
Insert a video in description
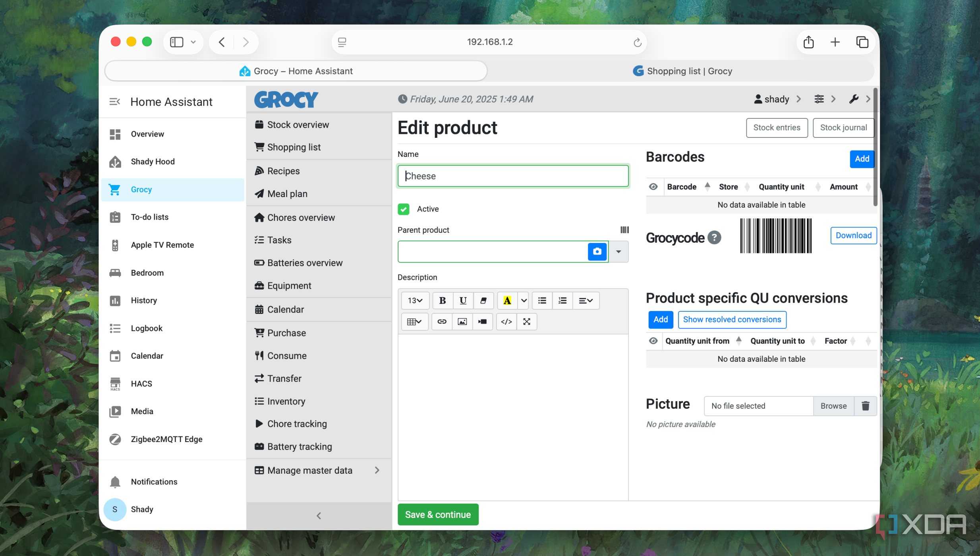pyautogui.click(x=482, y=322)
